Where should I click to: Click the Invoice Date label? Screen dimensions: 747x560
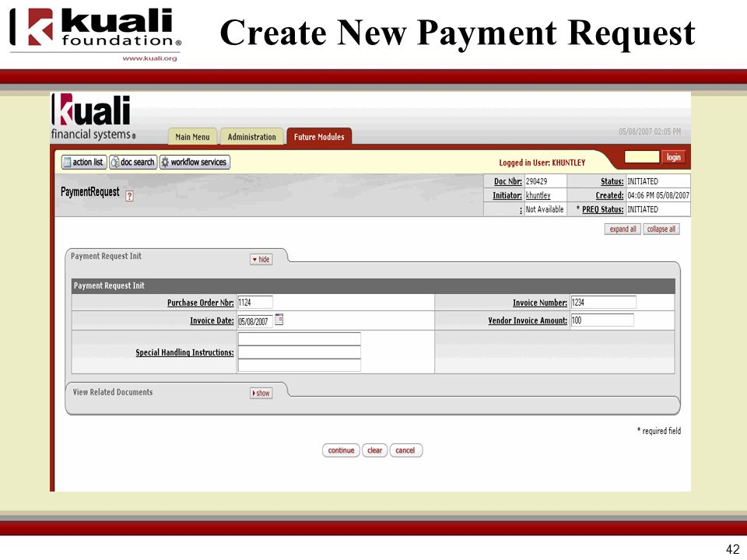tap(212, 320)
